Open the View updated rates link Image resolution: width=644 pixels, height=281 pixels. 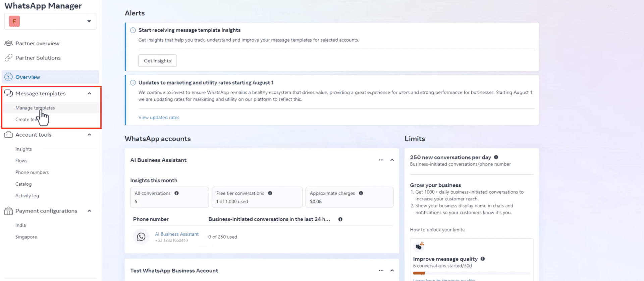pos(159,118)
